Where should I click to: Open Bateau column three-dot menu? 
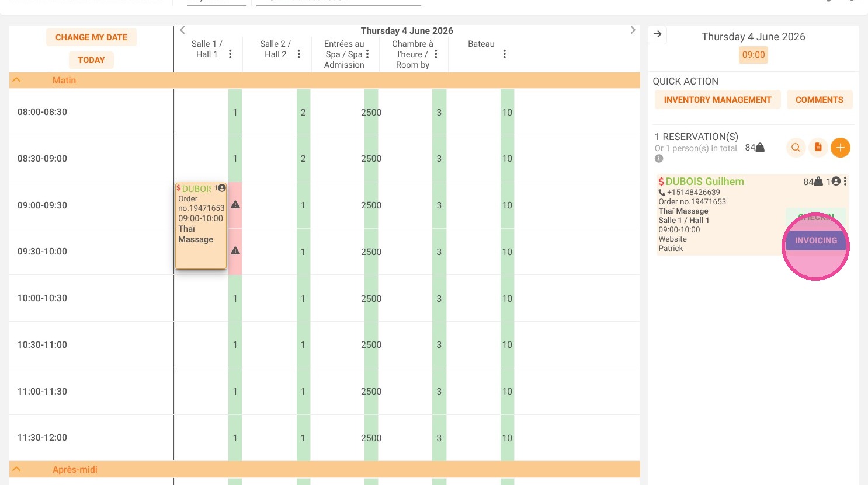tap(504, 54)
